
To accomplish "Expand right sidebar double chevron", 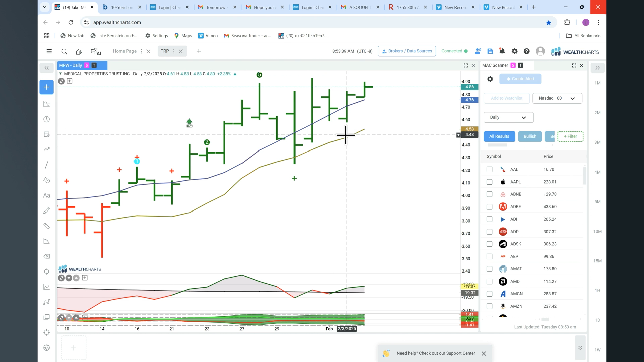I will coord(597,68).
